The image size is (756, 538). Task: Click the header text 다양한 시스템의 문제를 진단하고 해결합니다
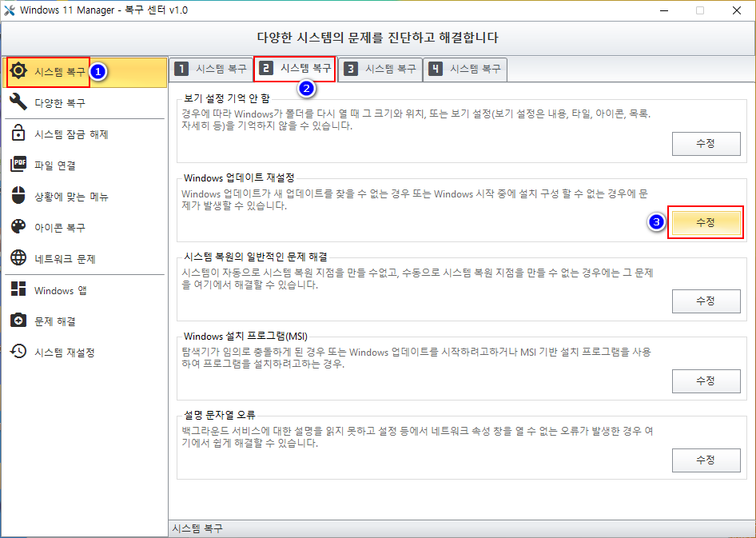(377, 38)
